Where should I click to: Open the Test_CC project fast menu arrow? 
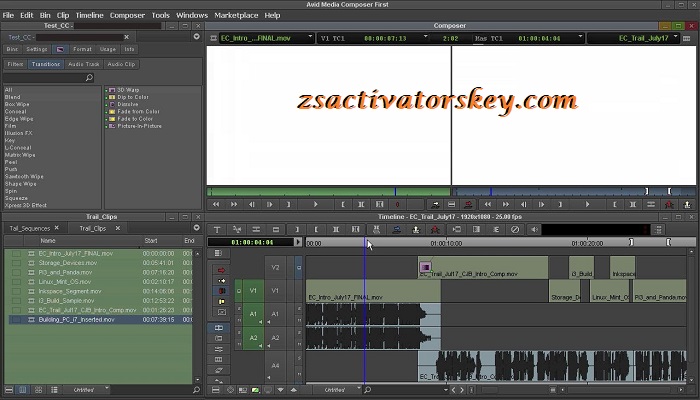click(x=196, y=37)
